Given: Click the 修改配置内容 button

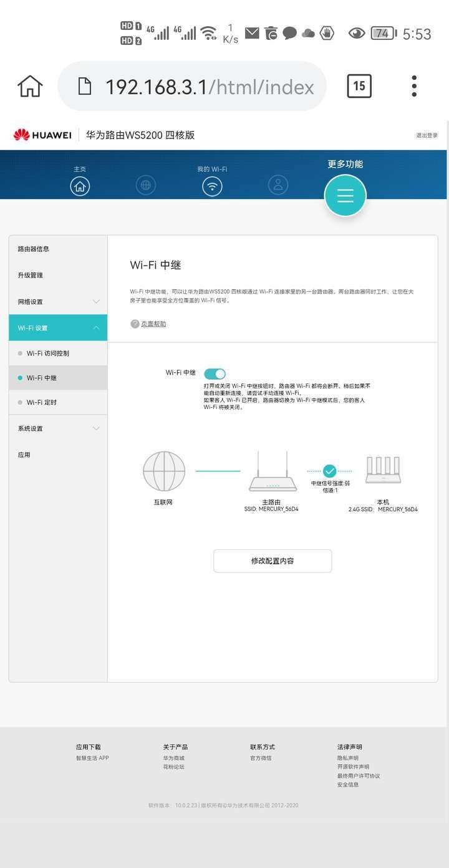Looking at the screenshot, I should tap(273, 561).
